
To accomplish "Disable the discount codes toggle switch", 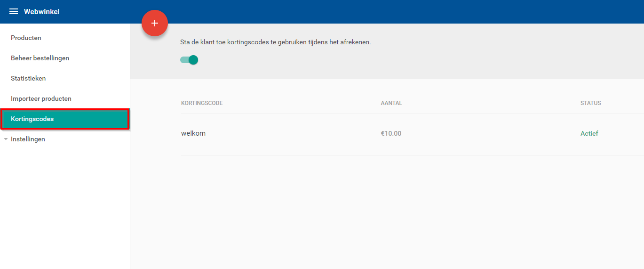I will click(189, 60).
